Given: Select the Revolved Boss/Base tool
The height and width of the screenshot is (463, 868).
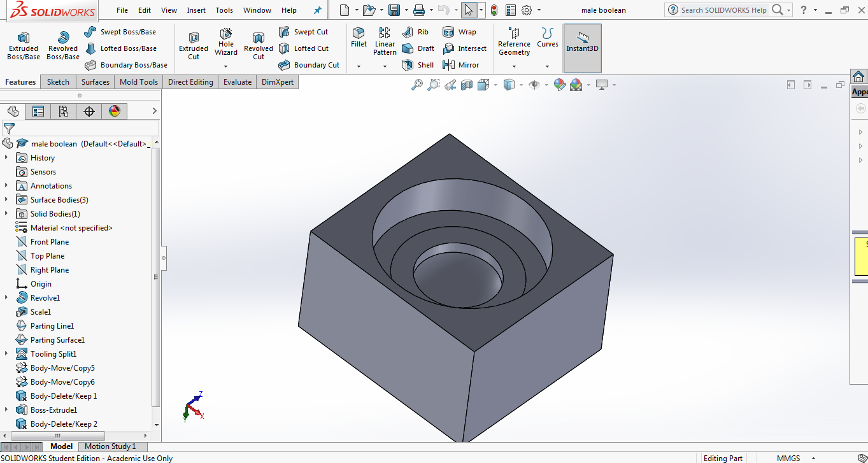Looking at the screenshot, I should pos(63,46).
